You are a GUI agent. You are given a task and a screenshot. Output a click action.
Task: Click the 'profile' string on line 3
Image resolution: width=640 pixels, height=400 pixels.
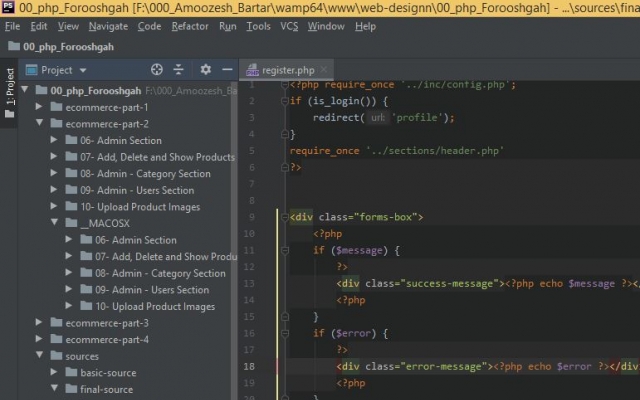point(417,118)
